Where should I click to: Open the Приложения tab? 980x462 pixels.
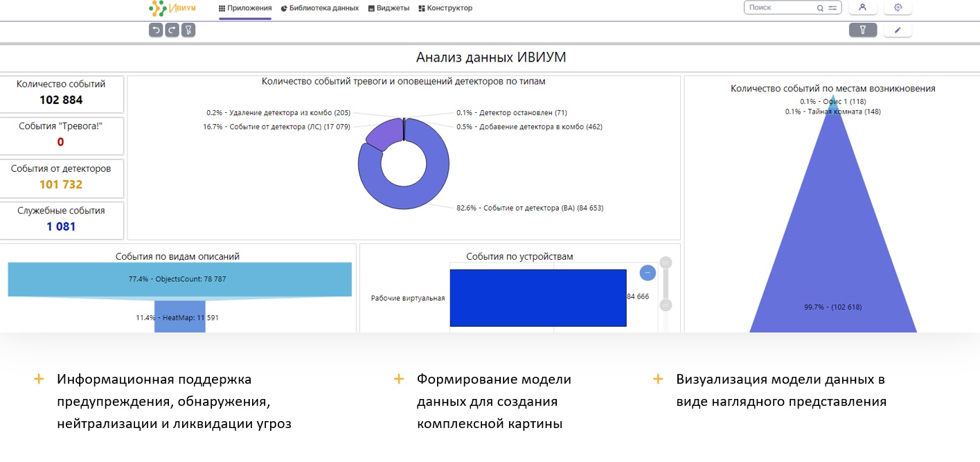245,8
